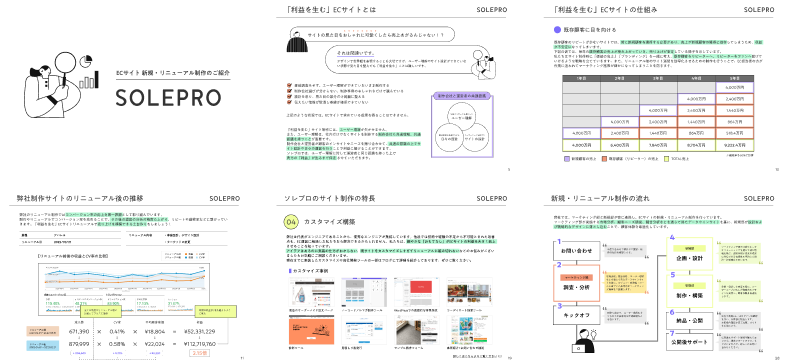Click the step 4 box '企画・設計'
The height and width of the screenshot is (364, 800).
690,254
